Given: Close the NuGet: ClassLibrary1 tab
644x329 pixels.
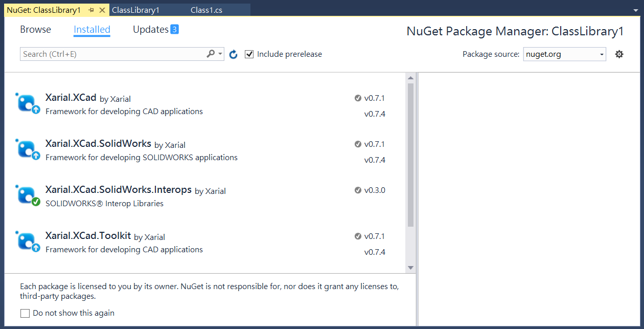Looking at the screenshot, I should [x=102, y=10].
